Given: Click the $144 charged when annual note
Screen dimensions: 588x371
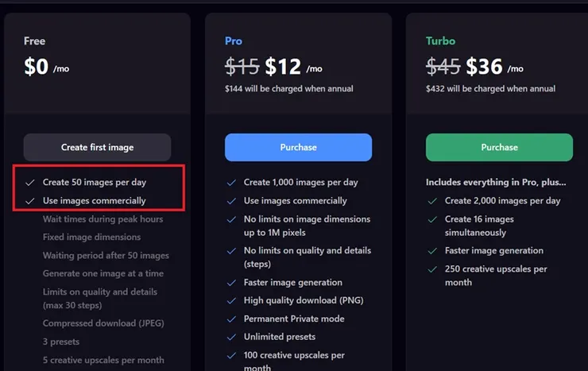Looking at the screenshot, I should pyautogui.click(x=289, y=89).
